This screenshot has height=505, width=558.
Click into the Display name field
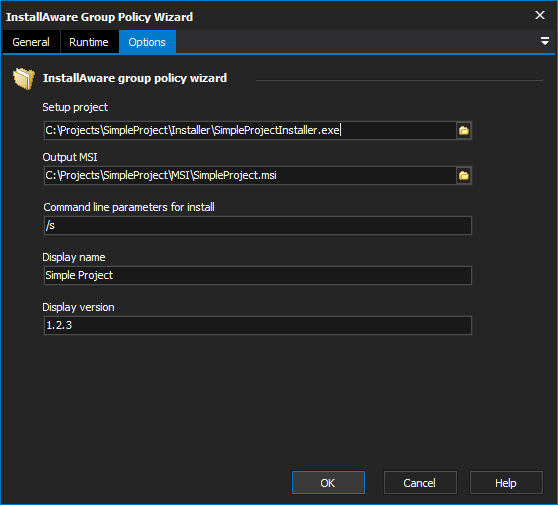(x=258, y=275)
